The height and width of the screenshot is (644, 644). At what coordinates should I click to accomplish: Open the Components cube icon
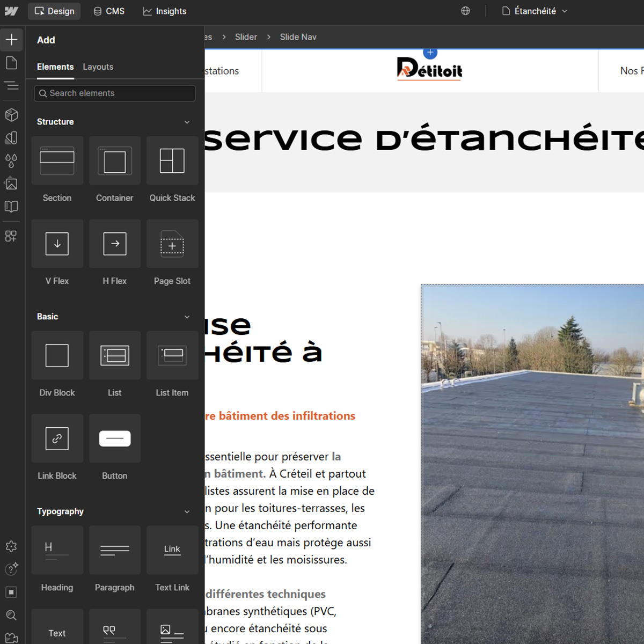(11, 115)
